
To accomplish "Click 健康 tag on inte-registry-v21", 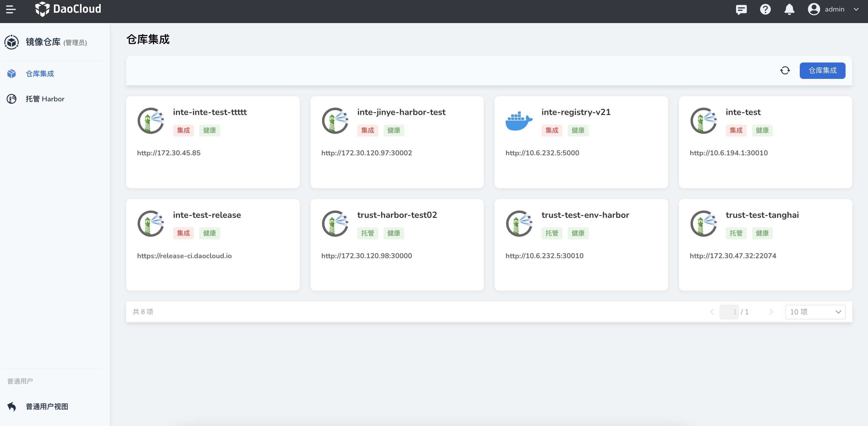I will 578,130.
